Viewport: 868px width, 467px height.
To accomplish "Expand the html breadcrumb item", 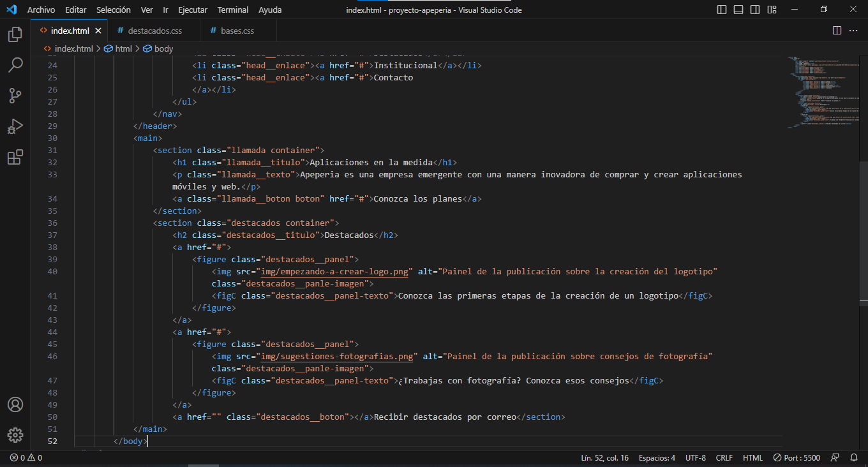I will (x=118, y=48).
